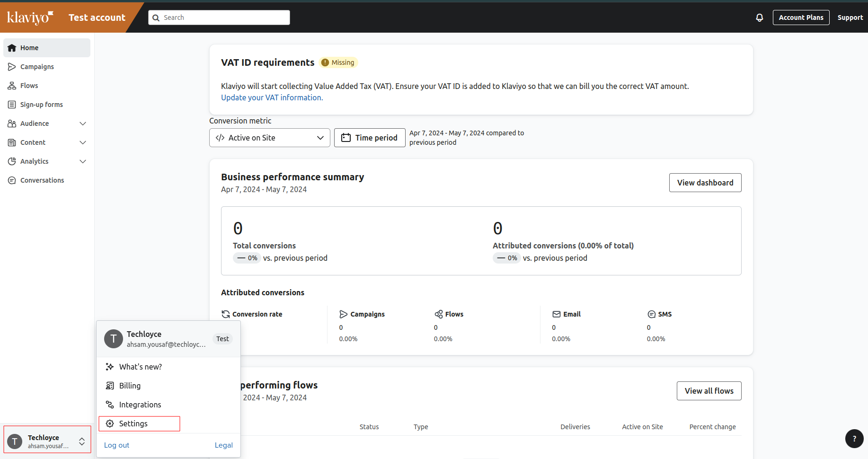The height and width of the screenshot is (459, 868).
Task: Expand the Analytics sidebar section
Action: (83, 161)
